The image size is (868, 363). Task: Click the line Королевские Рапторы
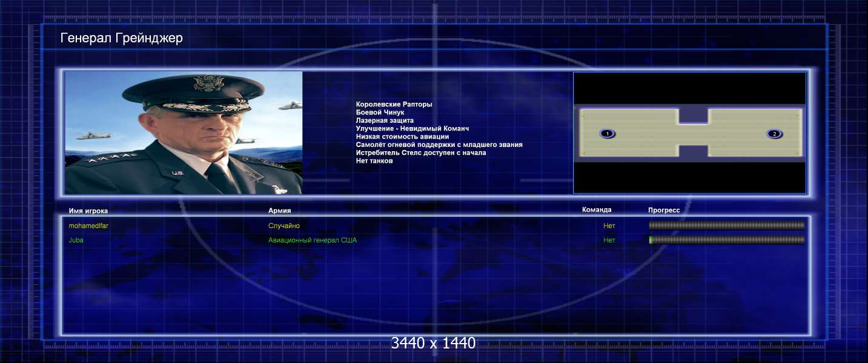394,105
